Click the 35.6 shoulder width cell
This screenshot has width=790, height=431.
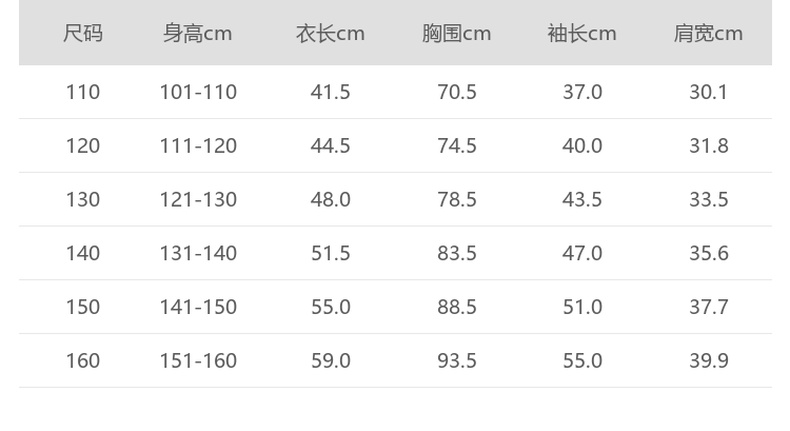708,254
